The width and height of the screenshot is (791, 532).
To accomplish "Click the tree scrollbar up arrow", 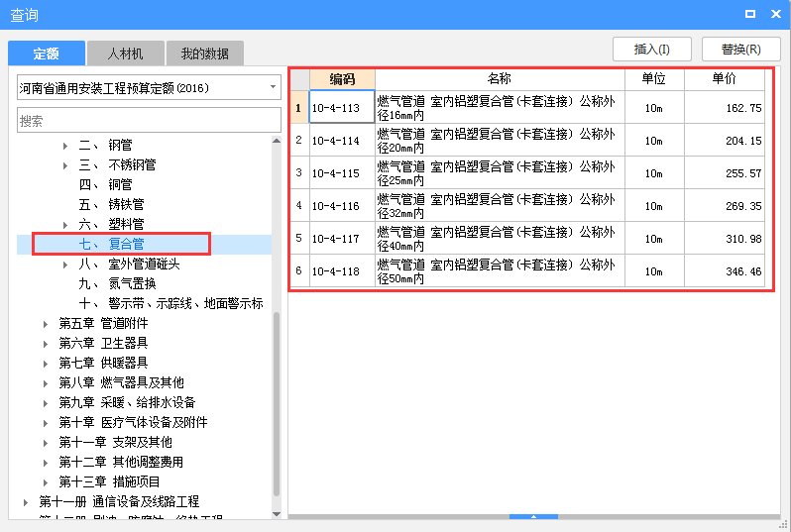I will [277, 141].
